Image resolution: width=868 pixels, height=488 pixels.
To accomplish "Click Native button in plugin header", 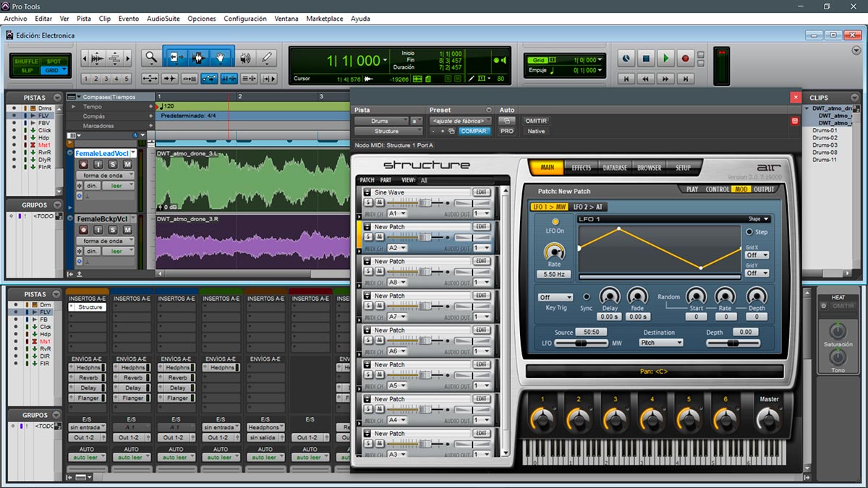I will pos(536,131).
